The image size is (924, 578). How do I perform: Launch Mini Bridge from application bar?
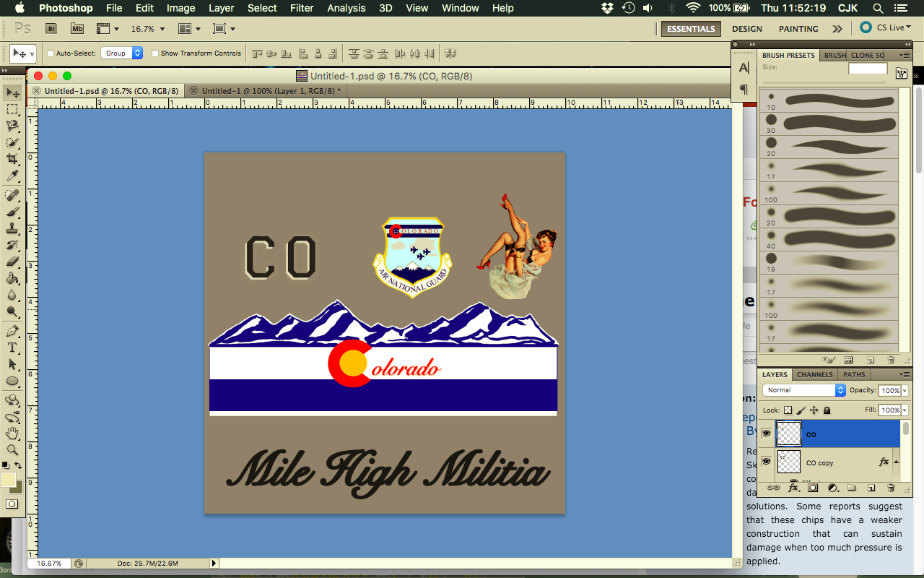click(x=77, y=29)
